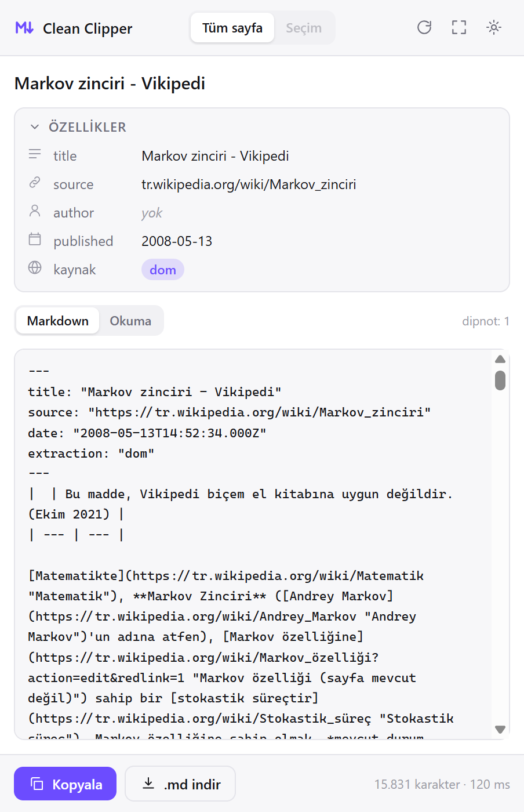Switch to Seçim mode

(x=304, y=28)
